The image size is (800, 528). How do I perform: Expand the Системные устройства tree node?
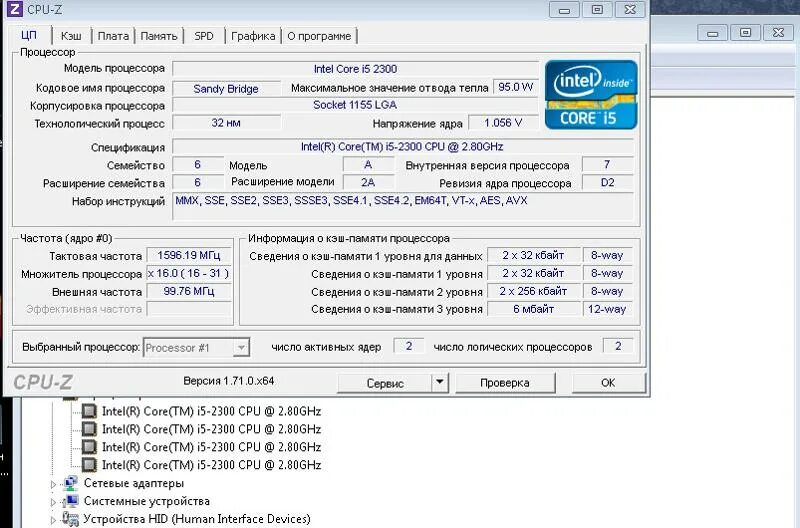click(x=53, y=502)
